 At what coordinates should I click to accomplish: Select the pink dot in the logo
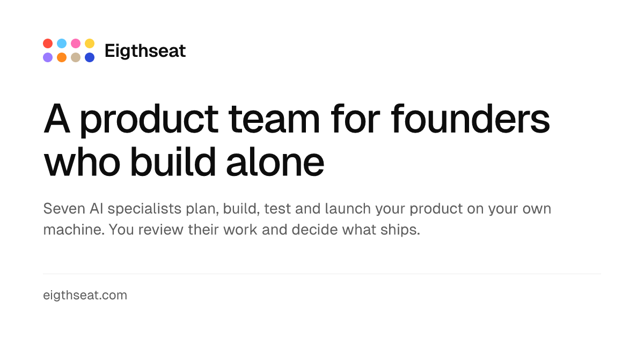click(76, 43)
